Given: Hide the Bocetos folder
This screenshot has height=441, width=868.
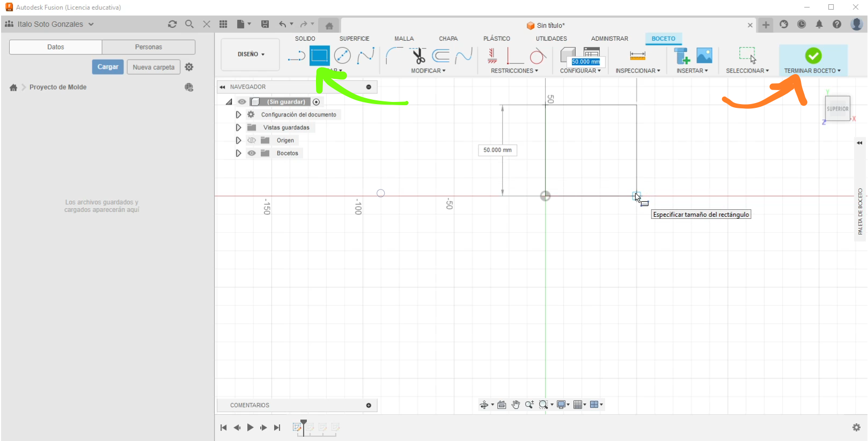Looking at the screenshot, I should [252, 153].
